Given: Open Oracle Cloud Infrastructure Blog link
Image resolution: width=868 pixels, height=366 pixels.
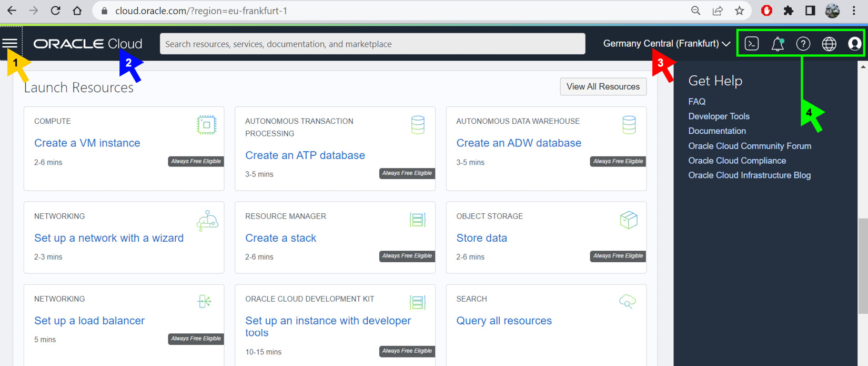Looking at the screenshot, I should tap(750, 175).
